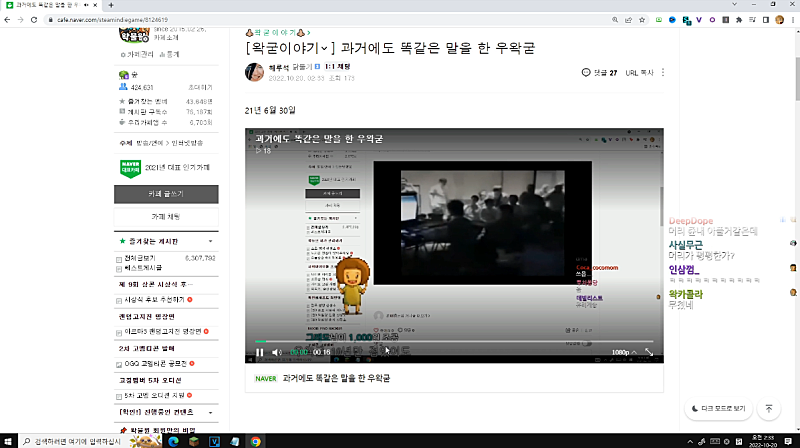Open the post's three-dot more menu
The width and height of the screenshot is (800, 448).
(663, 72)
